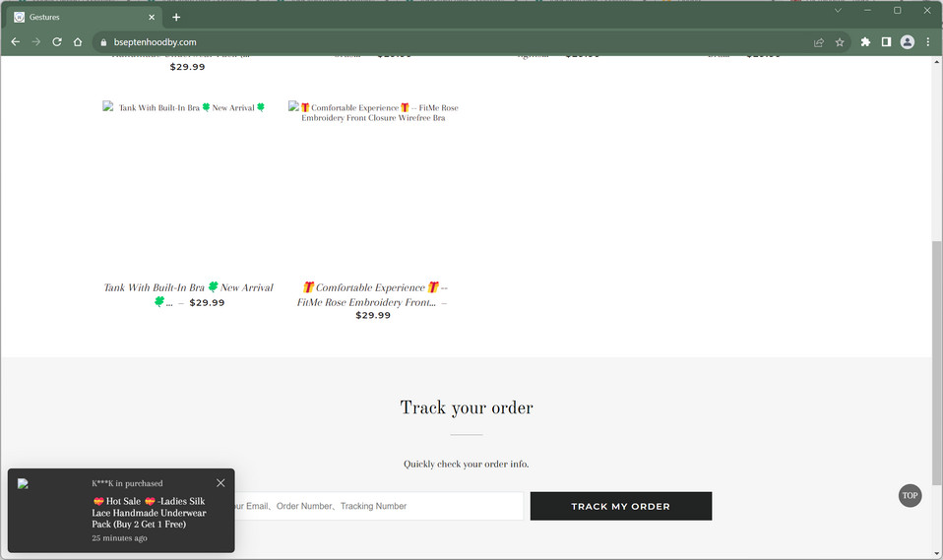This screenshot has height=560, width=943.
Task: Click the vertical scrollbar thumb
Action: tap(936, 362)
